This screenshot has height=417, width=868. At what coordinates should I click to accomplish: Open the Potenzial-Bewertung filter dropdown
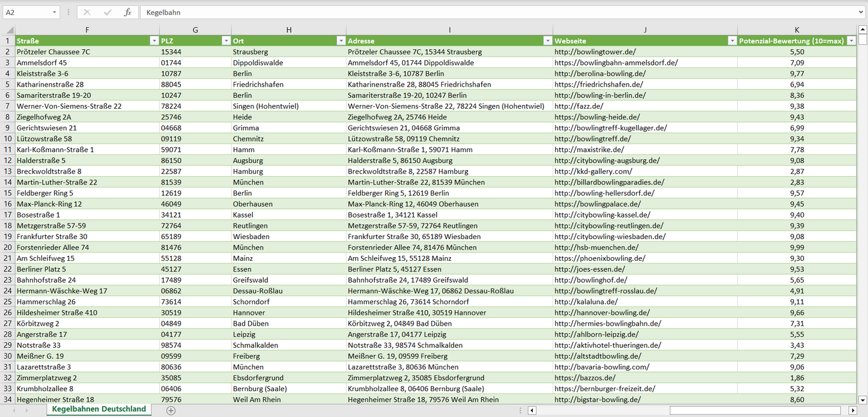[x=851, y=41]
